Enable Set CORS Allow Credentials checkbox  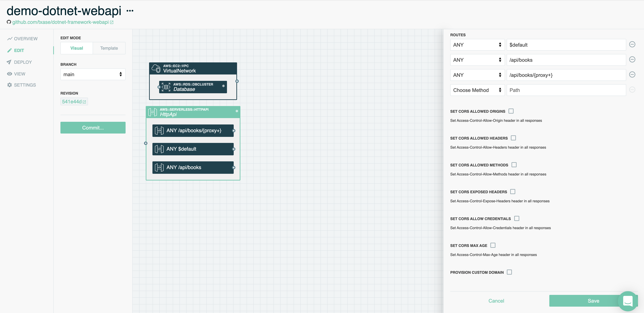[x=517, y=218]
